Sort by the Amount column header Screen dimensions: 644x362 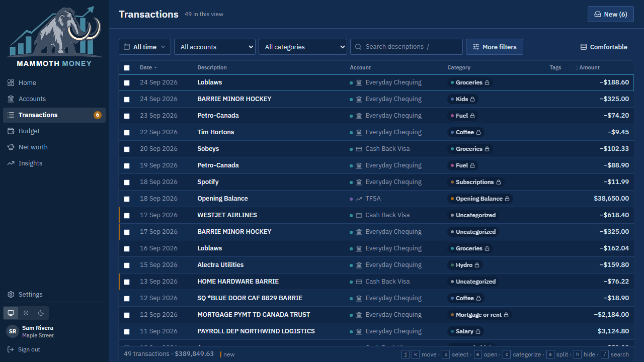coord(589,67)
